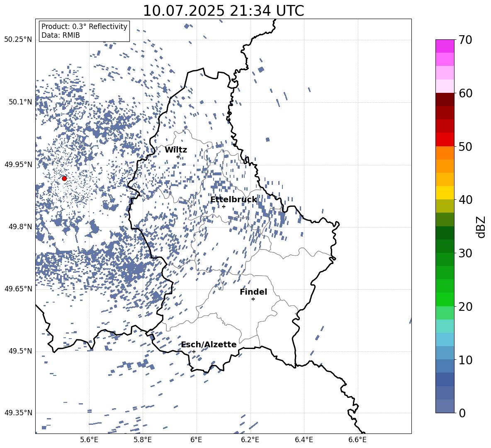Image resolution: width=491 pixels, height=448 pixels.
Task: Click the colorbar tick label 60
Action: [x=465, y=93]
